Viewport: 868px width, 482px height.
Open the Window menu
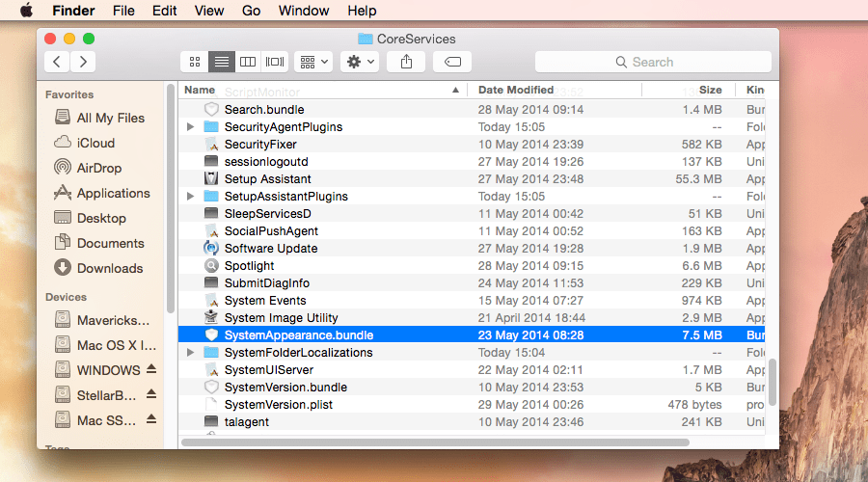304,11
